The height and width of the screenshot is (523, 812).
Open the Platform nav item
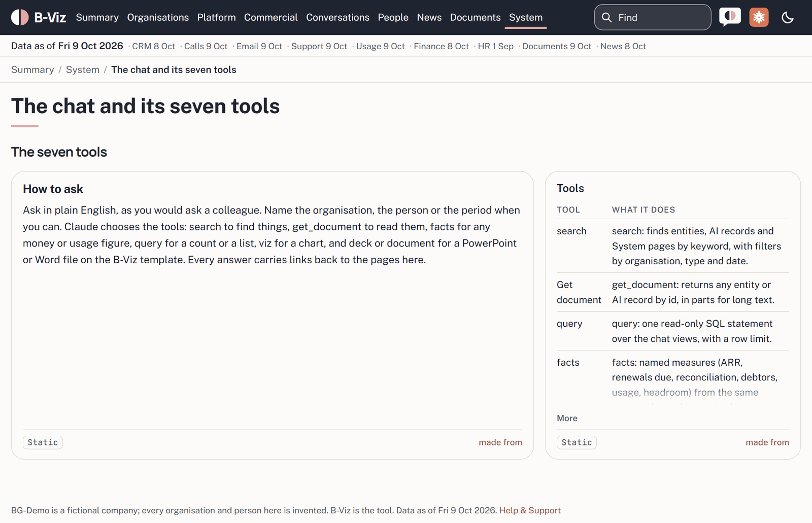tap(217, 17)
